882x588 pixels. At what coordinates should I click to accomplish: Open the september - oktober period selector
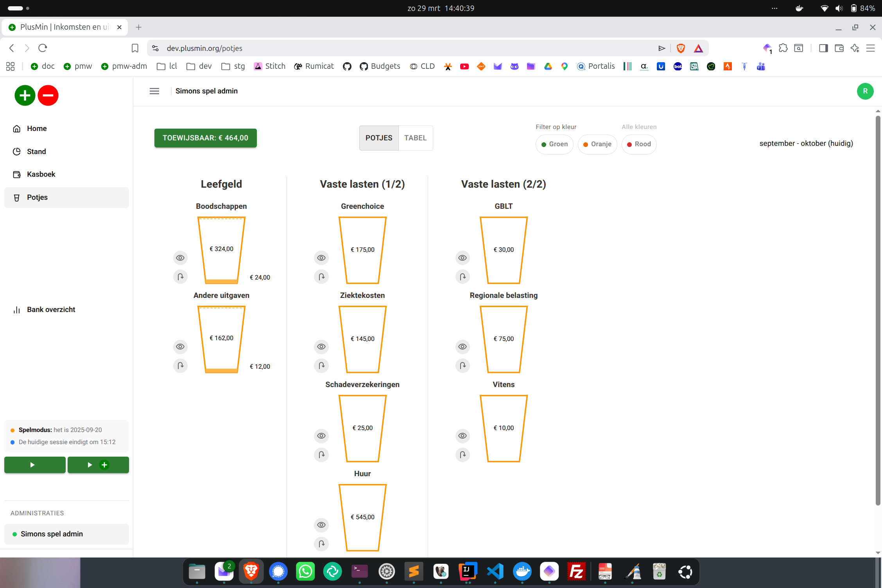(806, 143)
